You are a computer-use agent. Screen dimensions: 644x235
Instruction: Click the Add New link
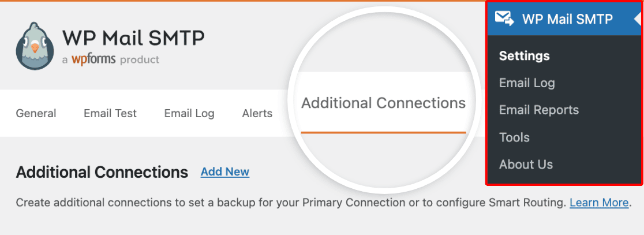tap(225, 171)
